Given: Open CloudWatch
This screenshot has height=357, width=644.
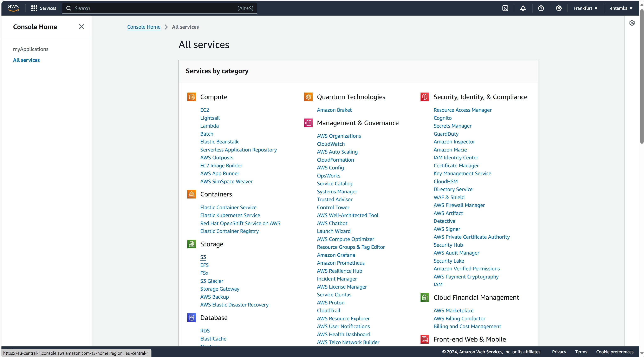Looking at the screenshot, I should coord(331,144).
